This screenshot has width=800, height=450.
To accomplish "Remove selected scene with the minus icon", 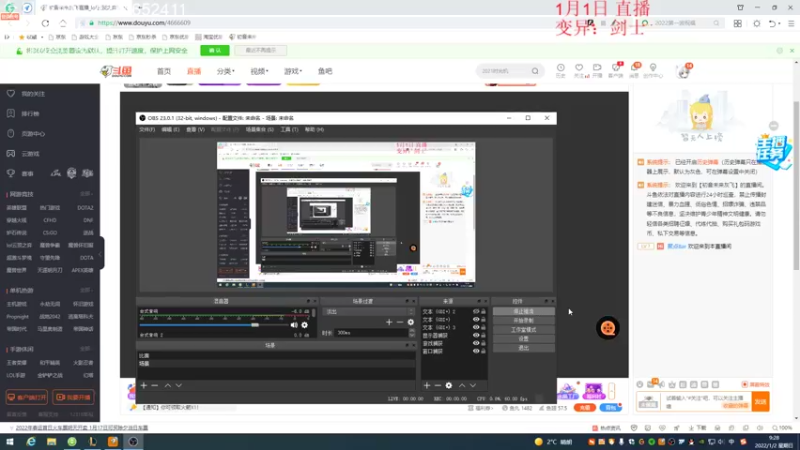I will tap(155, 386).
